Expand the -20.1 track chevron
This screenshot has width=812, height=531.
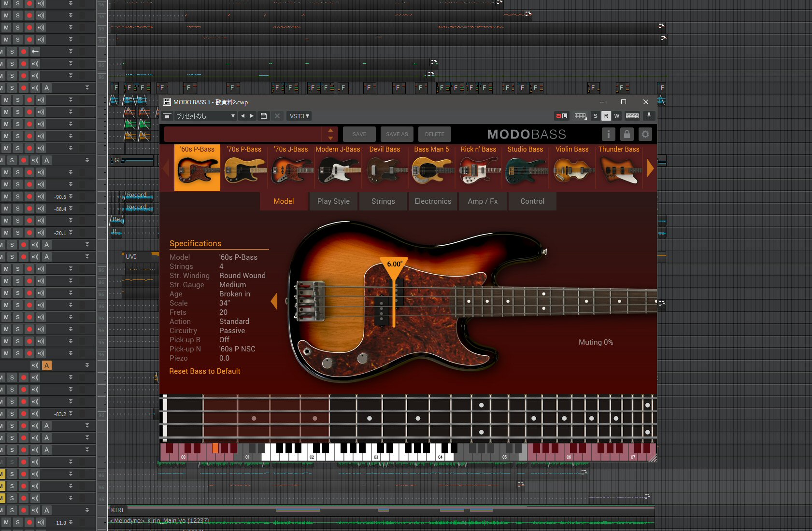click(71, 233)
